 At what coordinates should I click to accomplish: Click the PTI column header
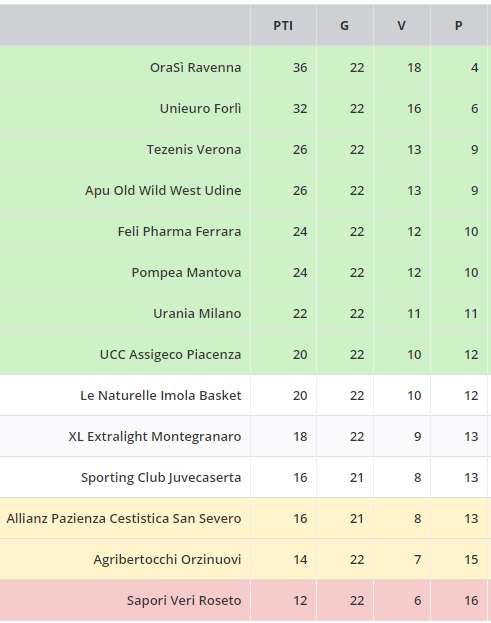click(283, 26)
